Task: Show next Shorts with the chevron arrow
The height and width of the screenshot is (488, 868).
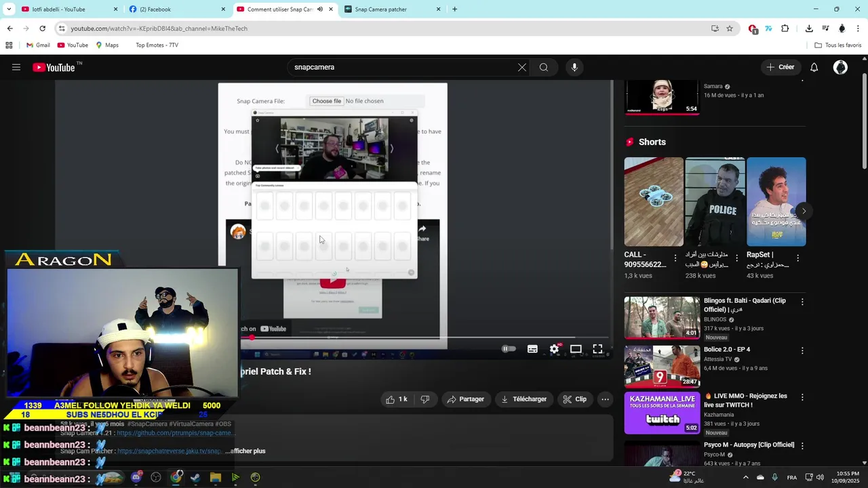Action: pyautogui.click(x=804, y=211)
